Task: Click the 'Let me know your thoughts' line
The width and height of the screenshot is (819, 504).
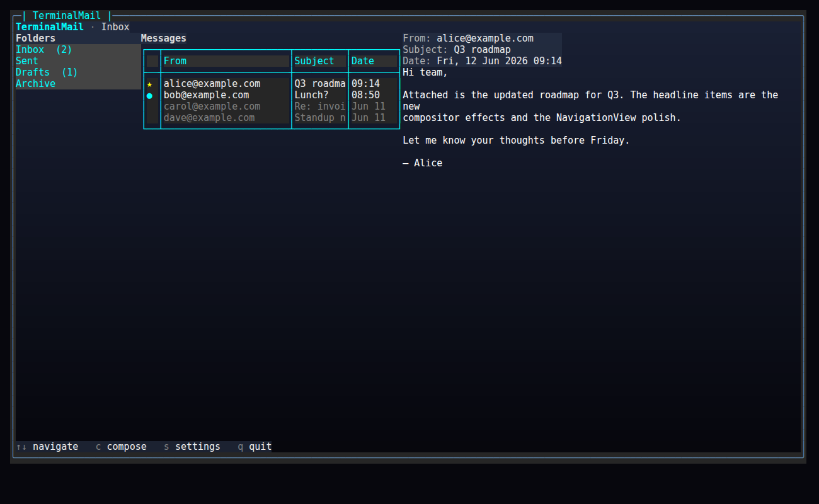Action: click(x=516, y=140)
